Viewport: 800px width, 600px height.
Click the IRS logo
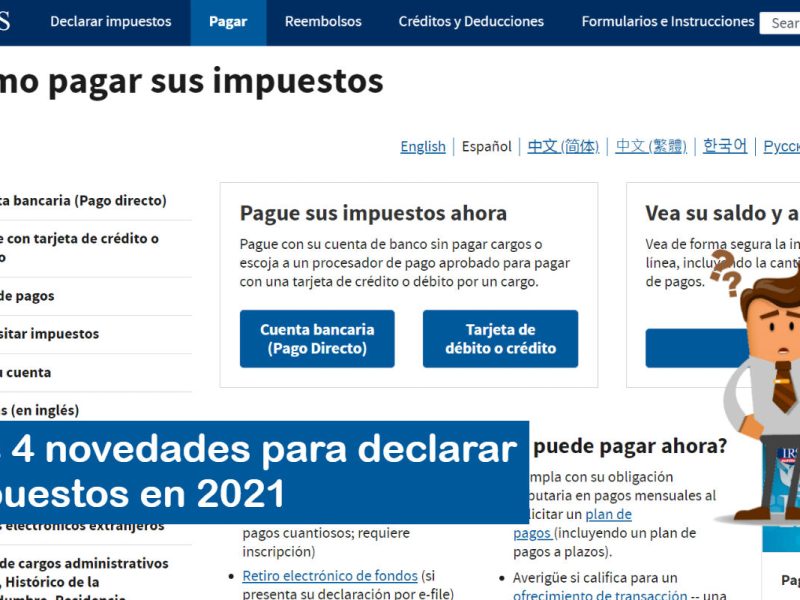click(6, 20)
